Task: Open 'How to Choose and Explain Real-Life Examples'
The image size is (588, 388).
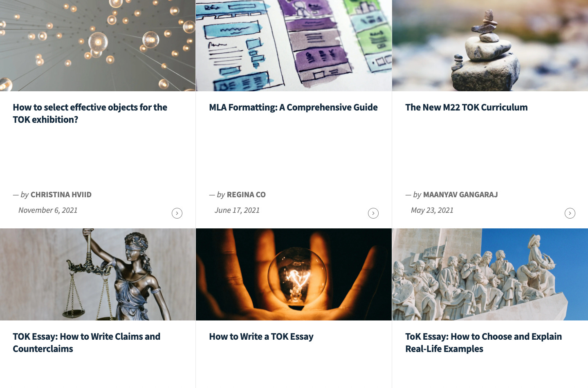Action: (483, 343)
